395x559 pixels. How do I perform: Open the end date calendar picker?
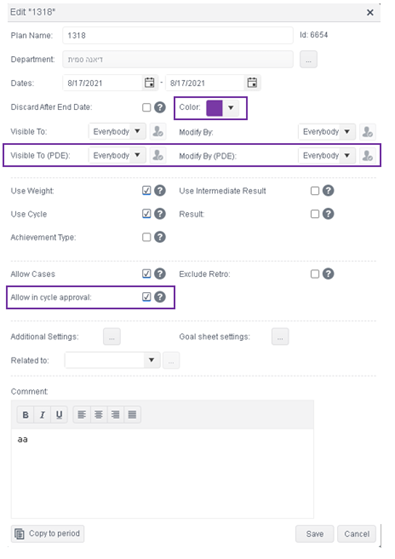coord(252,83)
